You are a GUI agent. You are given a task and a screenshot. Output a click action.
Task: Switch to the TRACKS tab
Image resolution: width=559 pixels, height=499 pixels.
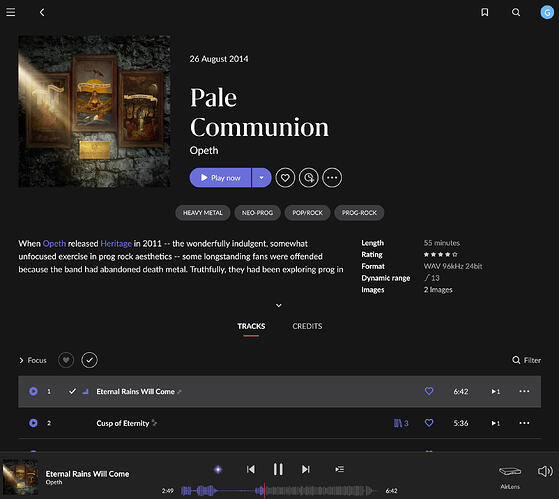coord(251,326)
